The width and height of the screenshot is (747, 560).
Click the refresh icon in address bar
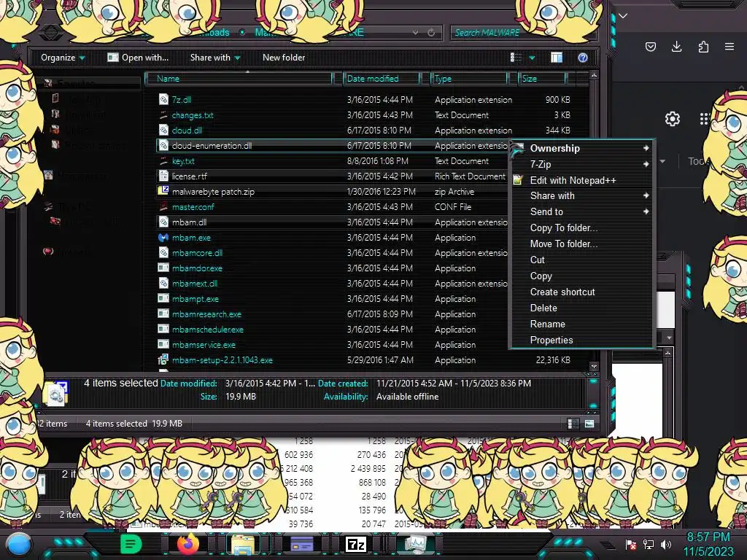coord(431,32)
